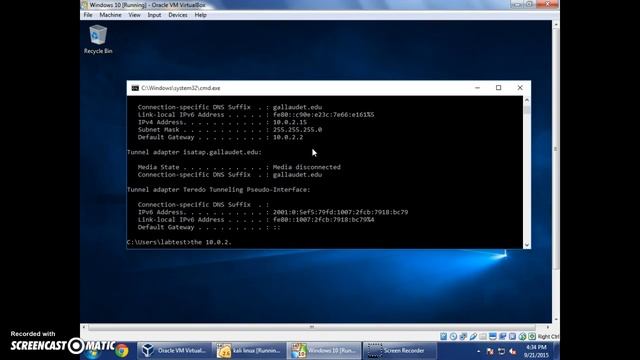Click the Link-local address fe80::c90e value
Screen dimensions: 640x360
coord(323,115)
